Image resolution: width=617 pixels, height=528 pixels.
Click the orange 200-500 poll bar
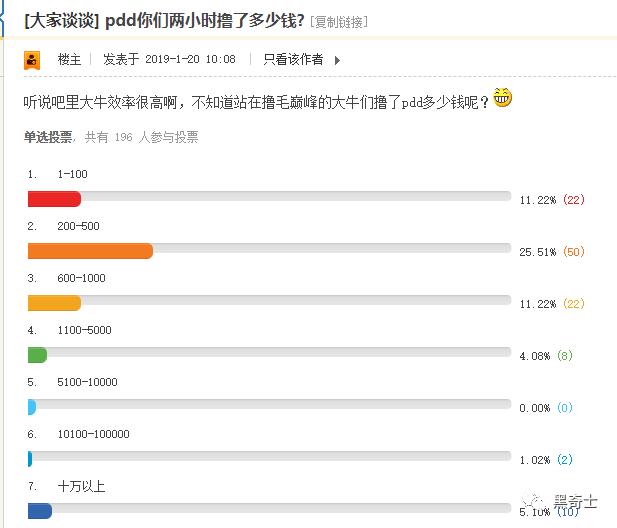(x=90, y=251)
